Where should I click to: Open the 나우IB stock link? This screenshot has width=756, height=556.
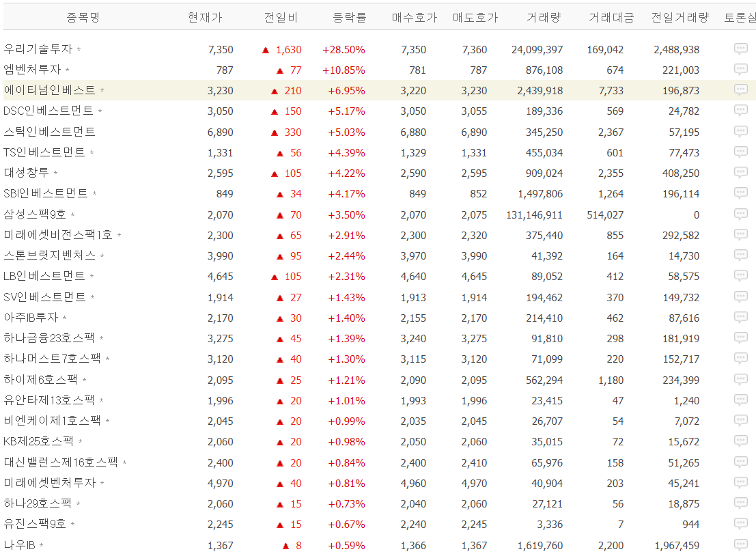[x=19, y=545]
